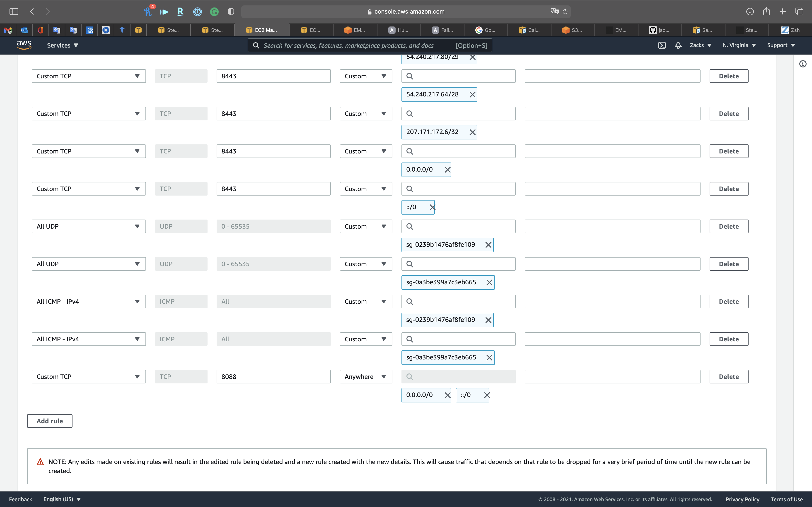The width and height of the screenshot is (812, 507).
Task: Click the Add rule button
Action: (50, 421)
